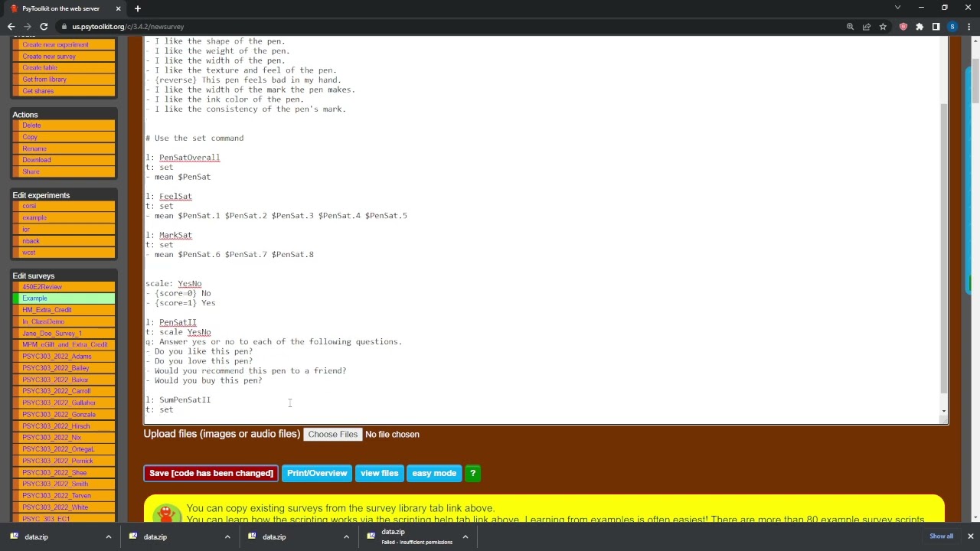Expand the tab search chevron
Image resolution: width=980 pixels, height=551 pixels.
[x=897, y=8]
